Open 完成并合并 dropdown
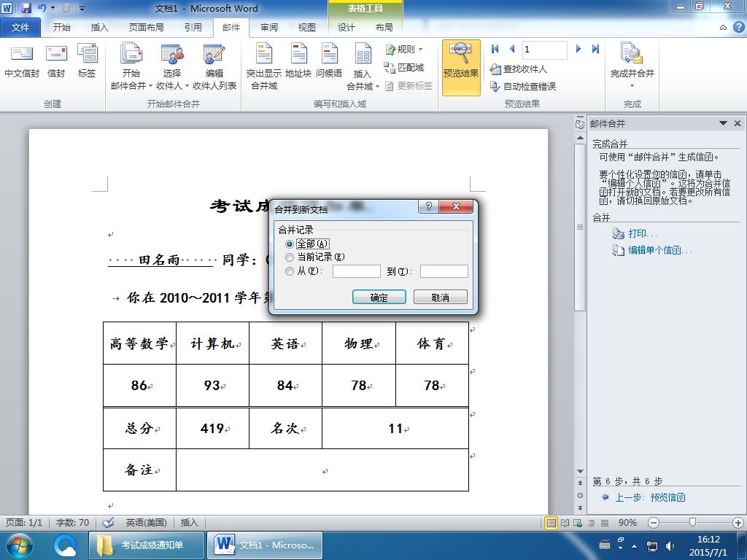The width and height of the screenshot is (747, 560). [x=632, y=66]
